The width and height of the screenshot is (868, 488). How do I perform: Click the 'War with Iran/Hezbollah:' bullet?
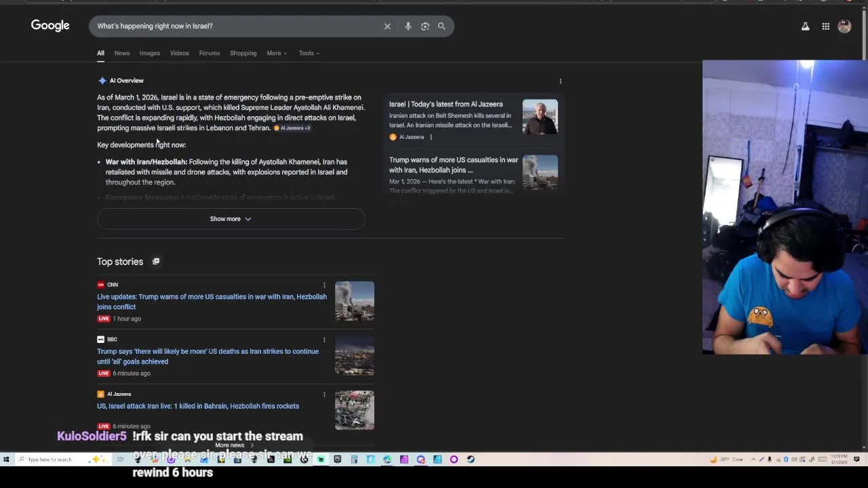click(146, 162)
